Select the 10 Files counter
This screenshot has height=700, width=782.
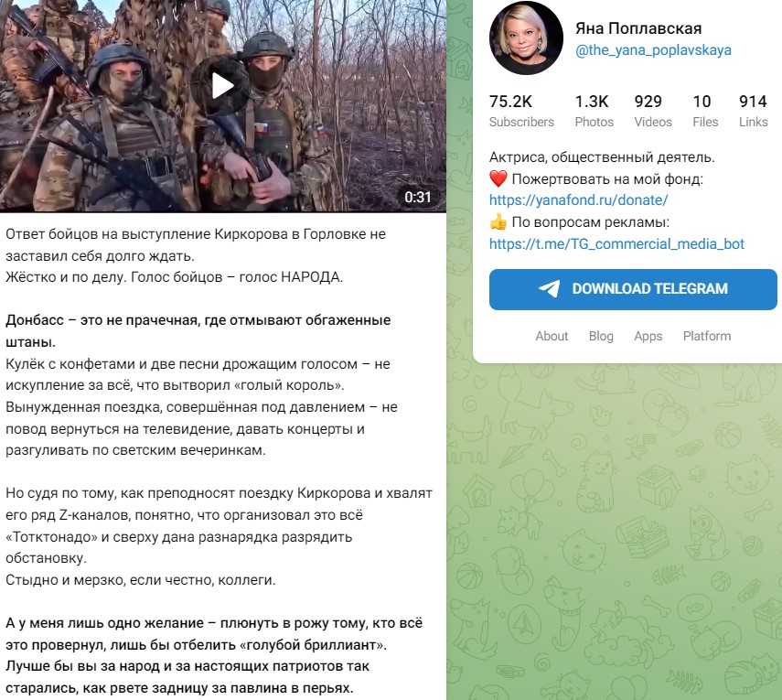pyautogui.click(x=704, y=112)
